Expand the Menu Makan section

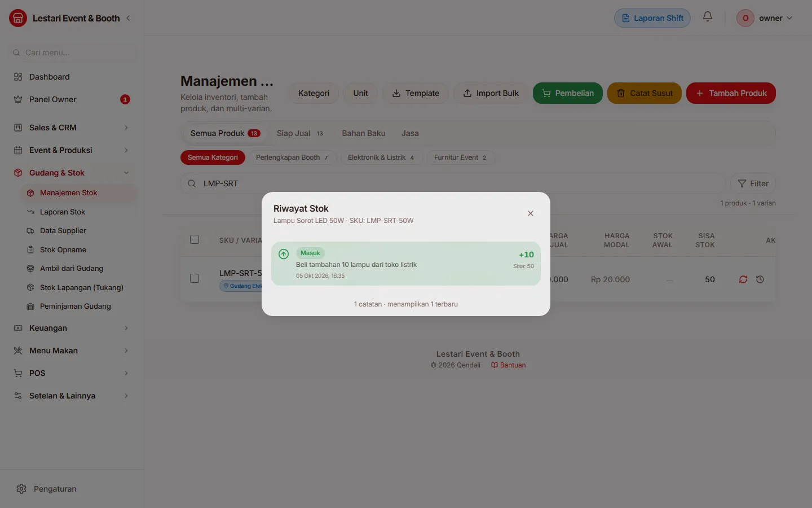pos(72,351)
